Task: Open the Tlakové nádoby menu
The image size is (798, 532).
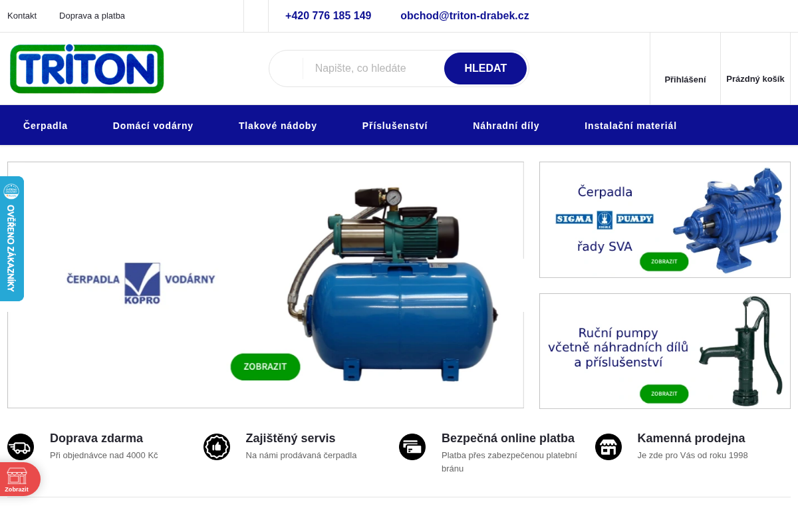Action: (278, 126)
